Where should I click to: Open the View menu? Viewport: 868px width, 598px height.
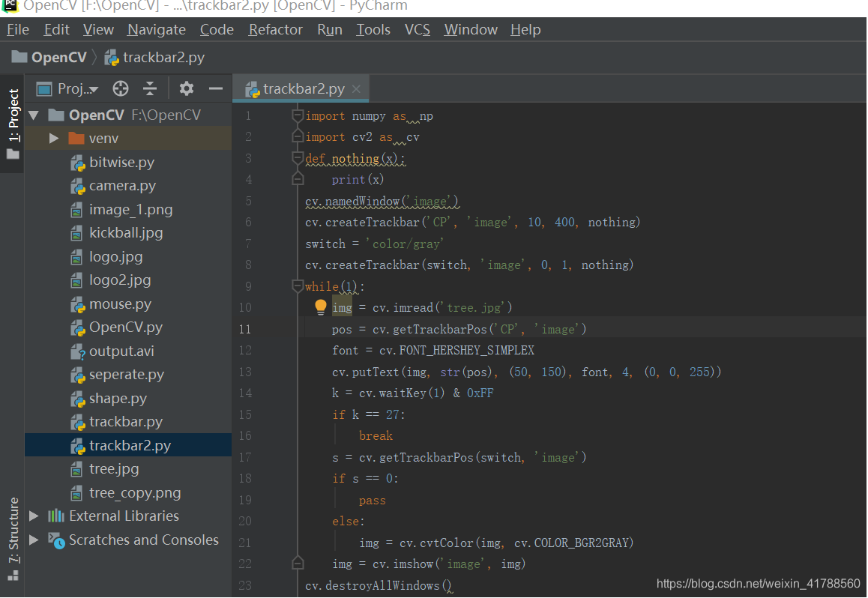click(x=98, y=30)
